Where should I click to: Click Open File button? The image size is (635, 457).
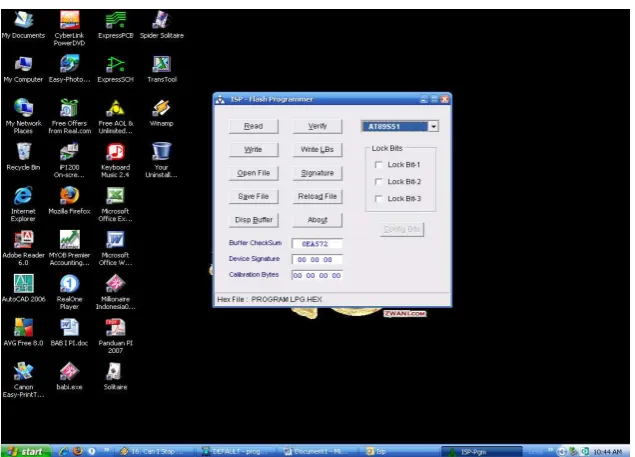[x=254, y=173]
